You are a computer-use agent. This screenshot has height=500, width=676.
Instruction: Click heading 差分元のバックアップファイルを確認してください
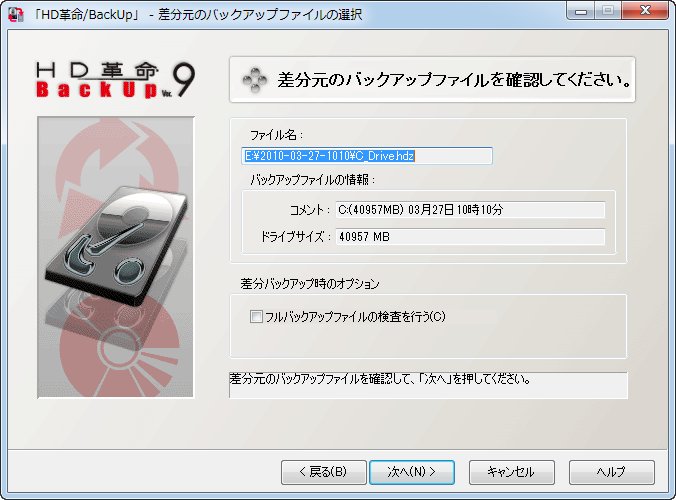click(454, 80)
